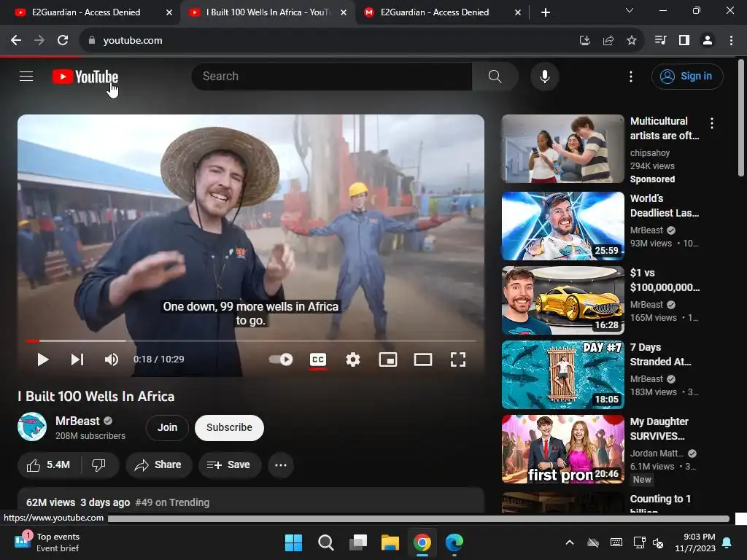Toggle the autoplay switch

pyautogui.click(x=281, y=359)
